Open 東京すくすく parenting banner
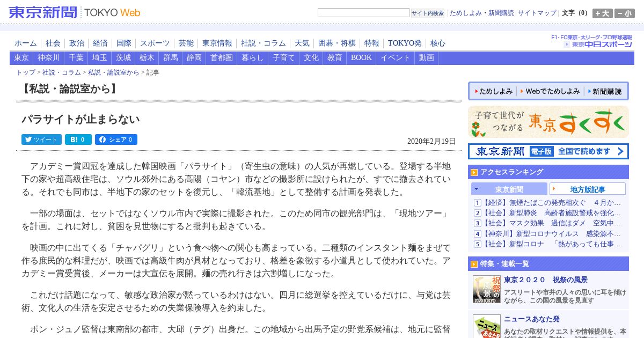 (x=548, y=122)
